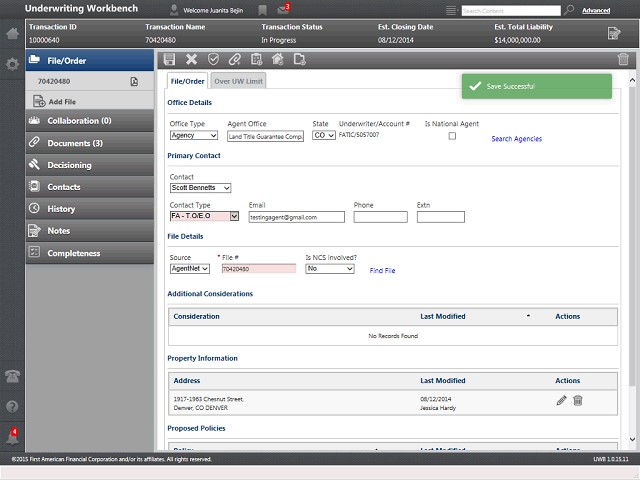Click the Save Successful notification
The image size is (640, 480).
(537, 86)
